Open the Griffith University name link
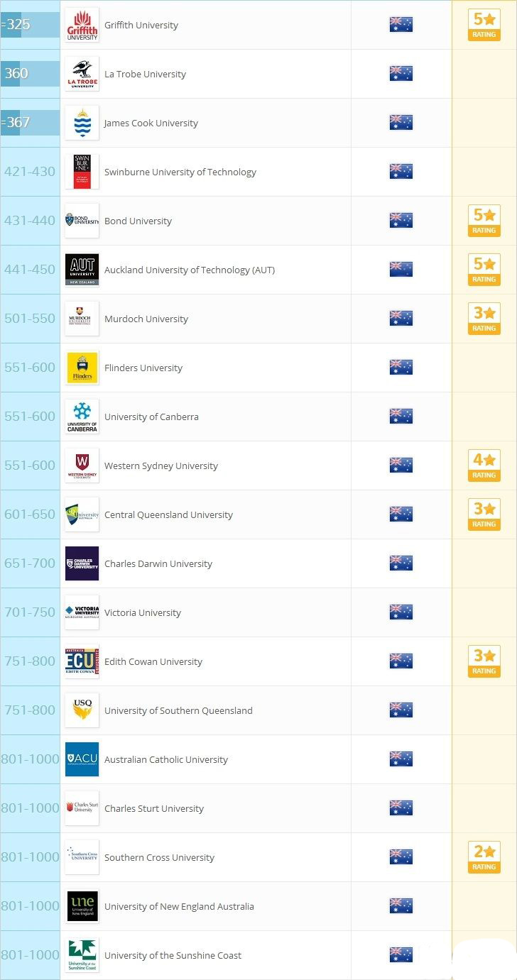The image size is (517, 980). 141,26
